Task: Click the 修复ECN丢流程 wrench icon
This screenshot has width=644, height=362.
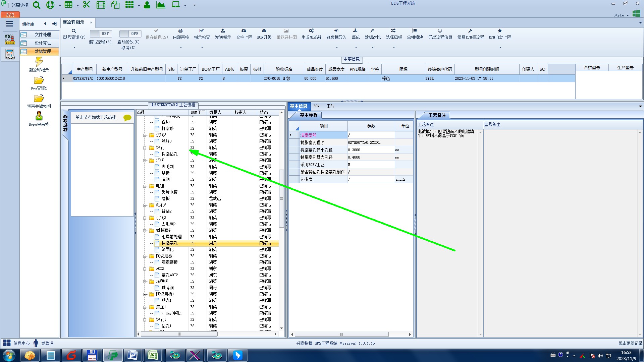Action: pyautogui.click(x=470, y=31)
